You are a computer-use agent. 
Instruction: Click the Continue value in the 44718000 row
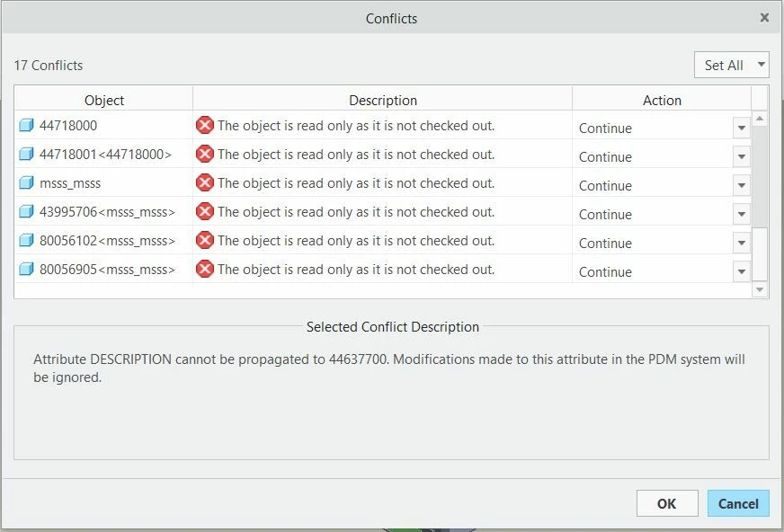605,129
